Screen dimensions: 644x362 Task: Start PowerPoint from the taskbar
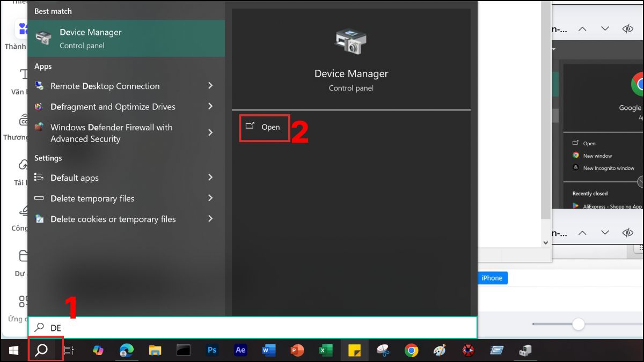pyautogui.click(x=297, y=350)
